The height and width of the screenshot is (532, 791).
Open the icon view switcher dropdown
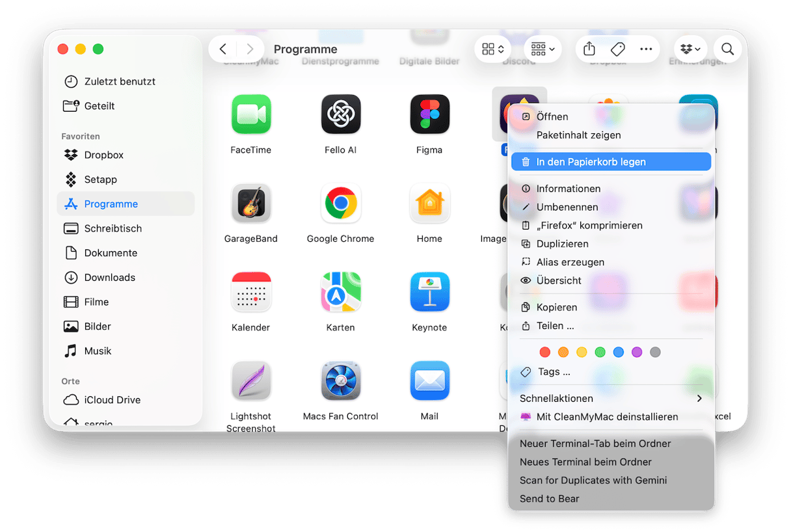[x=493, y=49]
